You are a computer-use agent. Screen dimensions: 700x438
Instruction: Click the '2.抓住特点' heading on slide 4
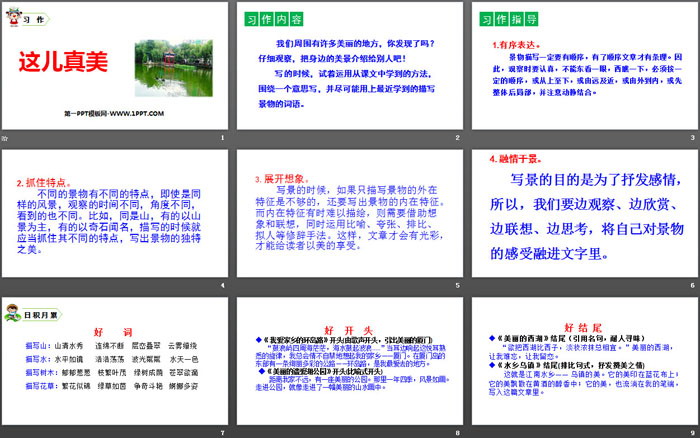pyautogui.click(x=44, y=183)
